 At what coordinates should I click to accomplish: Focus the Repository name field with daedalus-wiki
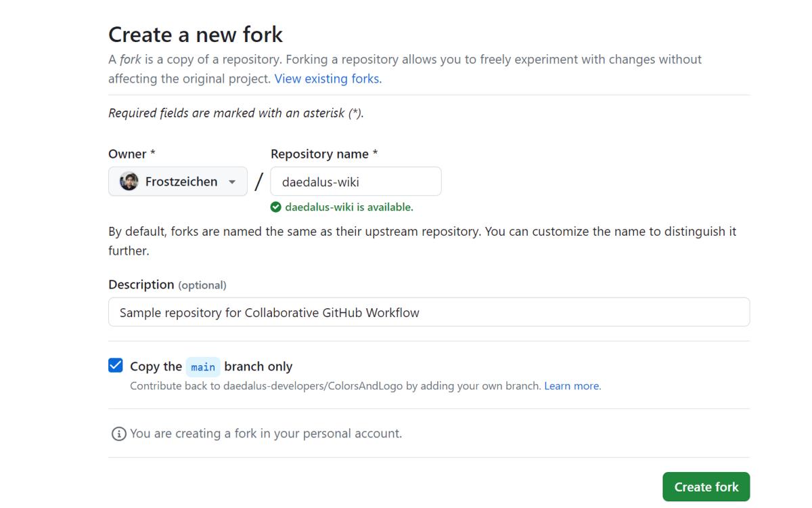356,182
